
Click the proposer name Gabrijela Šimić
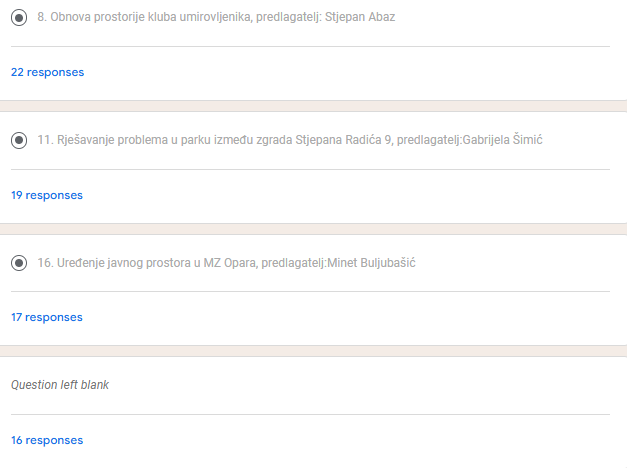[502, 140]
